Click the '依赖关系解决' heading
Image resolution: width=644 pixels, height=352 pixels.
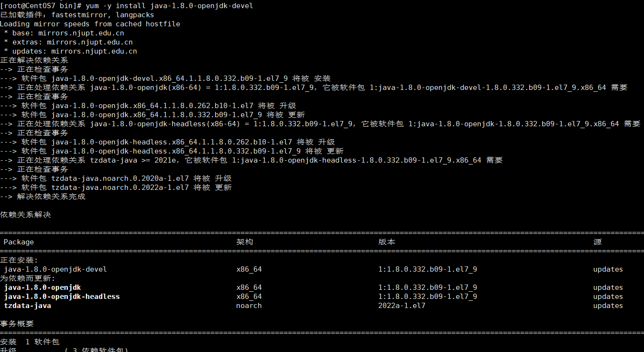click(25, 215)
